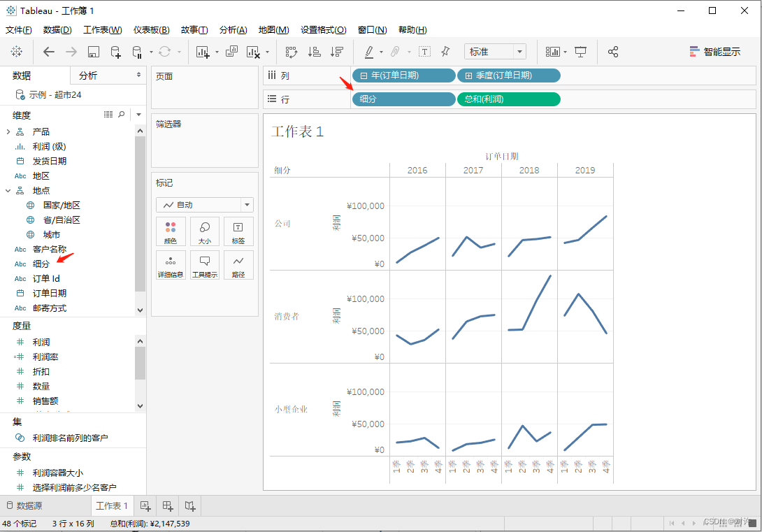Expand the 产品 hierarchy

tap(8, 131)
